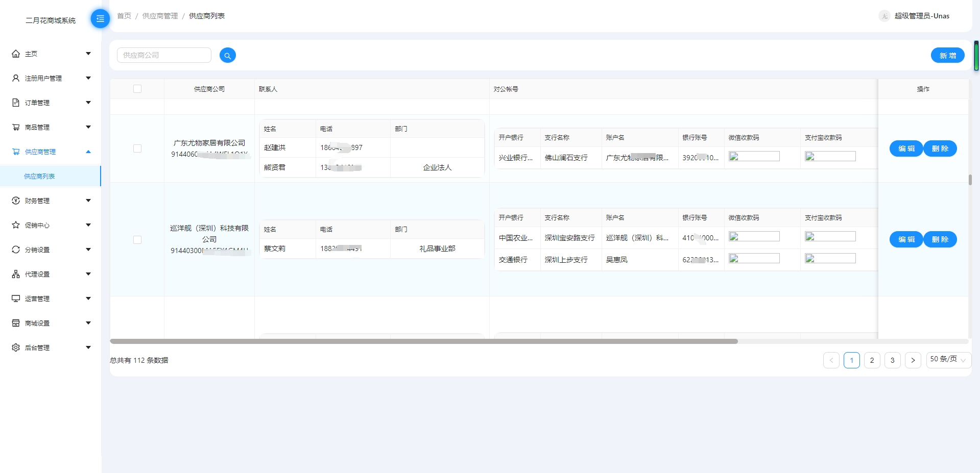Focus the 供应商公司 search field
The image size is (980, 473).
point(164,55)
